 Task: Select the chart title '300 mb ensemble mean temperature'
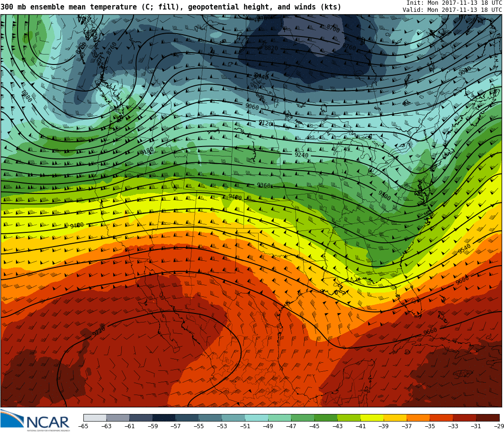coord(69,7)
